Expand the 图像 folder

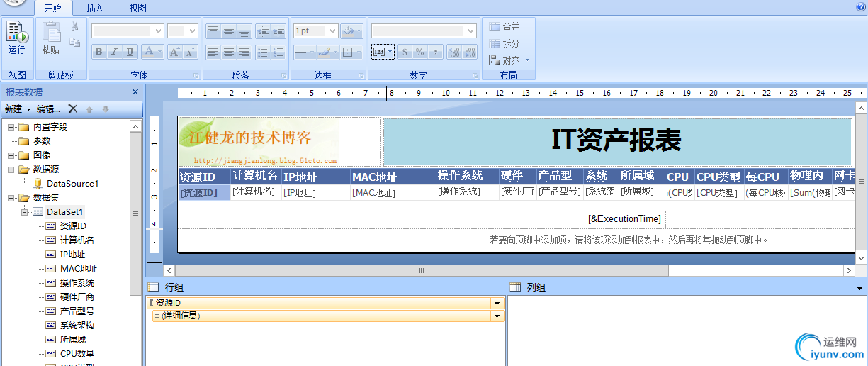pyautogui.click(x=11, y=155)
